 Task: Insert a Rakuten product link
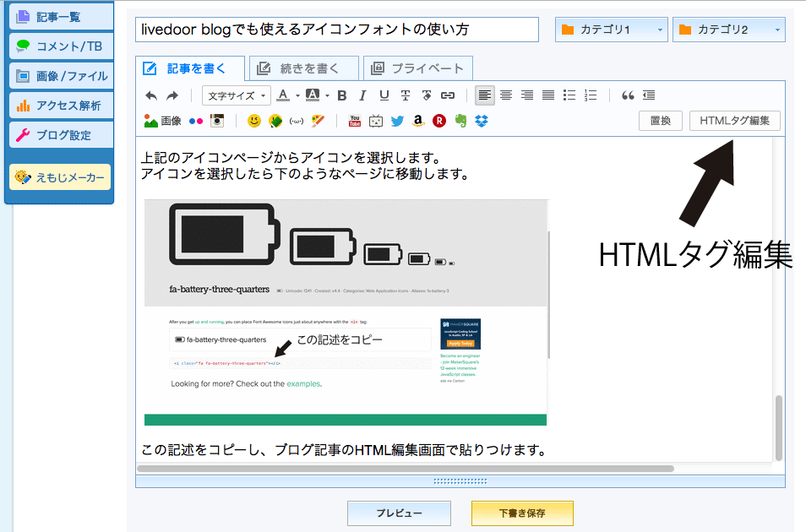(439, 122)
